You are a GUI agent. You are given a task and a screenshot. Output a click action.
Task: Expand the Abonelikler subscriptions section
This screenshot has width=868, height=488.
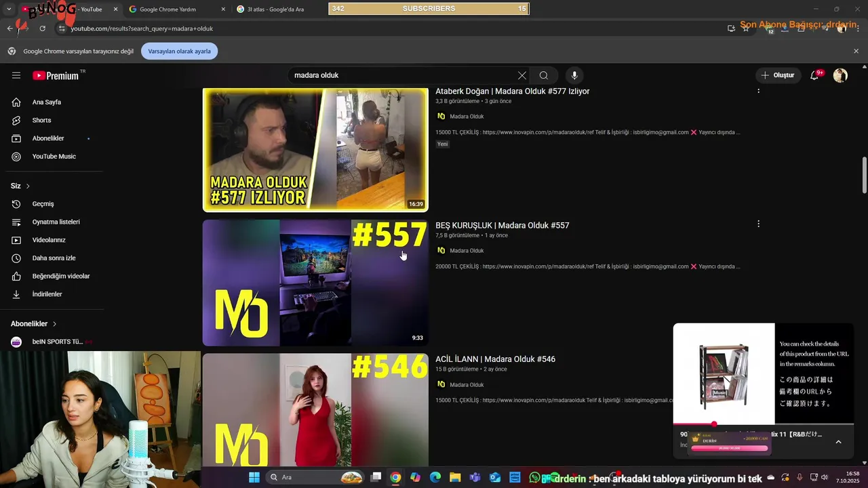click(x=34, y=324)
